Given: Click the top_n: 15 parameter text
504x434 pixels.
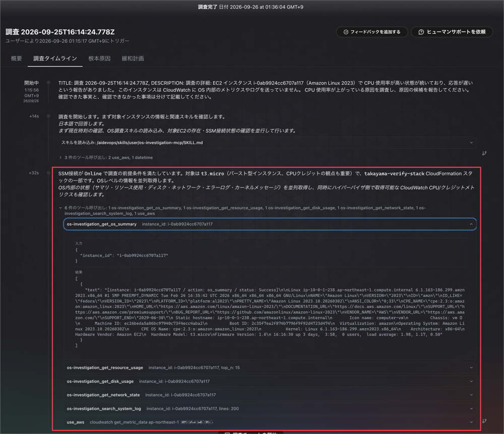Looking at the screenshot, I should click(230, 368).
